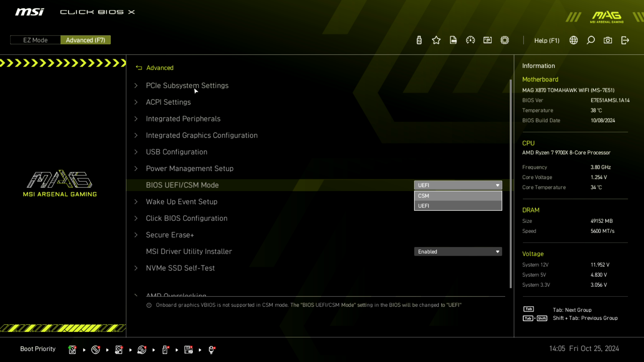
Task: Click the Language/globe icon
Action: click(574, 40)
